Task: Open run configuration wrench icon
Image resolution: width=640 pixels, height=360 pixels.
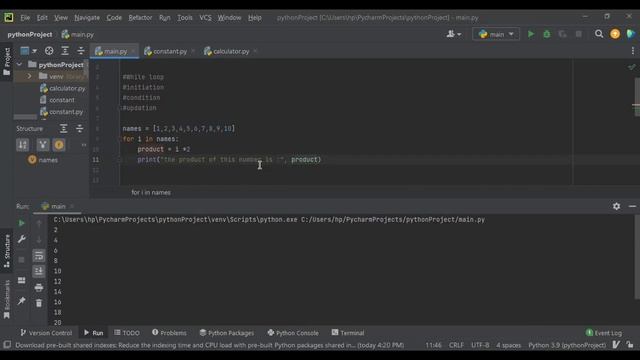Action: 22,239
